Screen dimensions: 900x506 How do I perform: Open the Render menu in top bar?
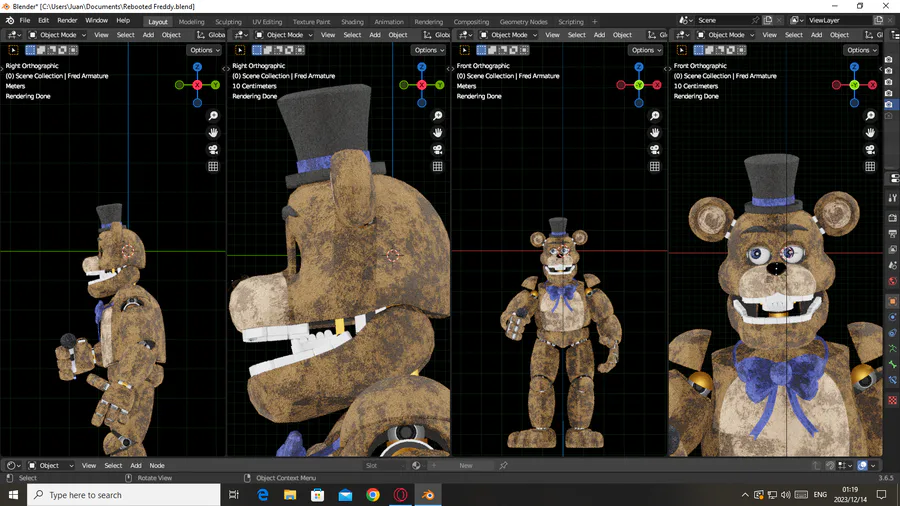tap(67, 21)
